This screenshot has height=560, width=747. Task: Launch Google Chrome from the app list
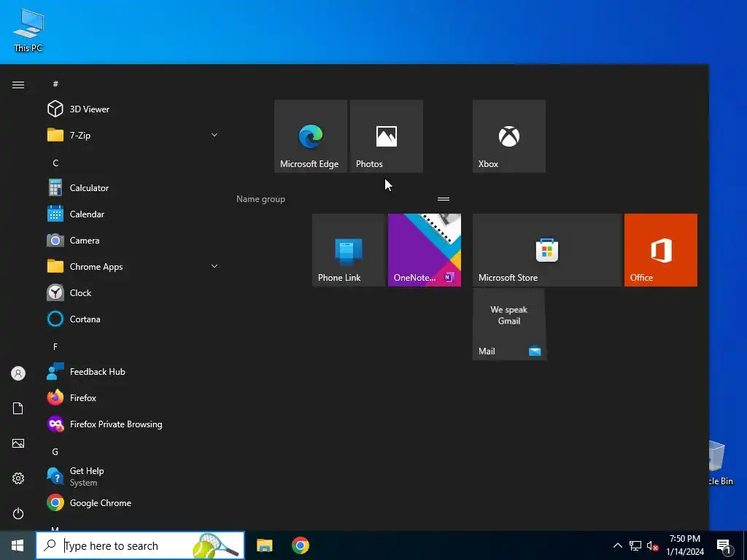coord(133,503)
